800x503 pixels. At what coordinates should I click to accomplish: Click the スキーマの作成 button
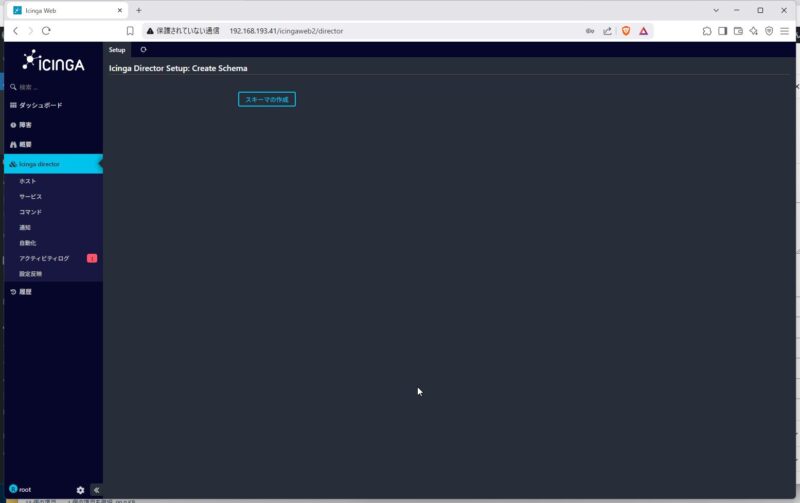[267, 99]
